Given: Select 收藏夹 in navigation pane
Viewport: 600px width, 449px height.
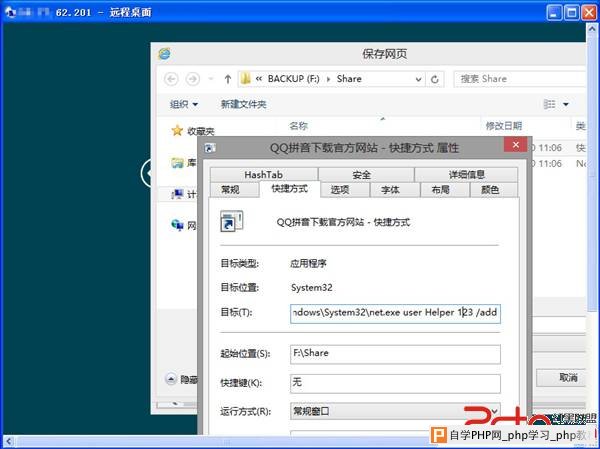Looking at the screenshot, I should tap(201, 132).
